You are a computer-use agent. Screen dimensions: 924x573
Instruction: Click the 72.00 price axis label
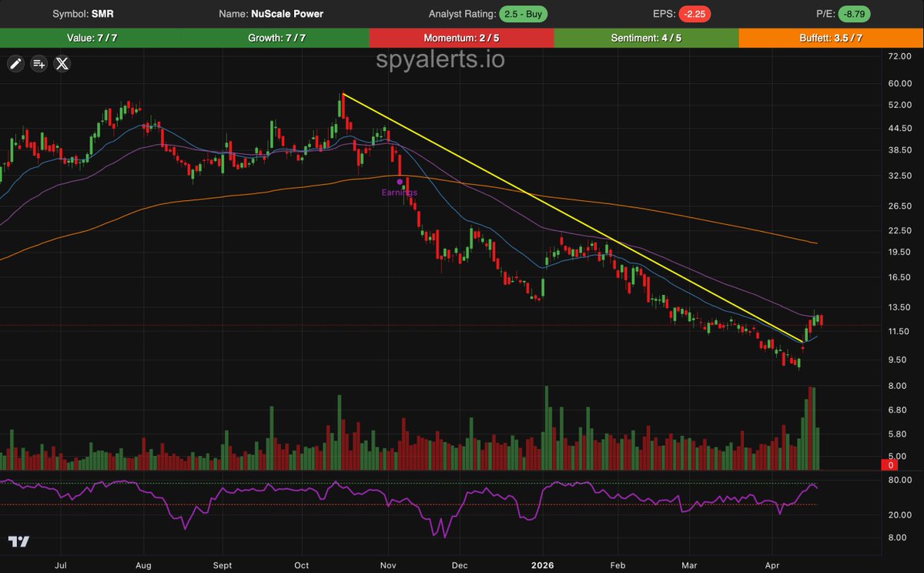[x=900, y=57]
